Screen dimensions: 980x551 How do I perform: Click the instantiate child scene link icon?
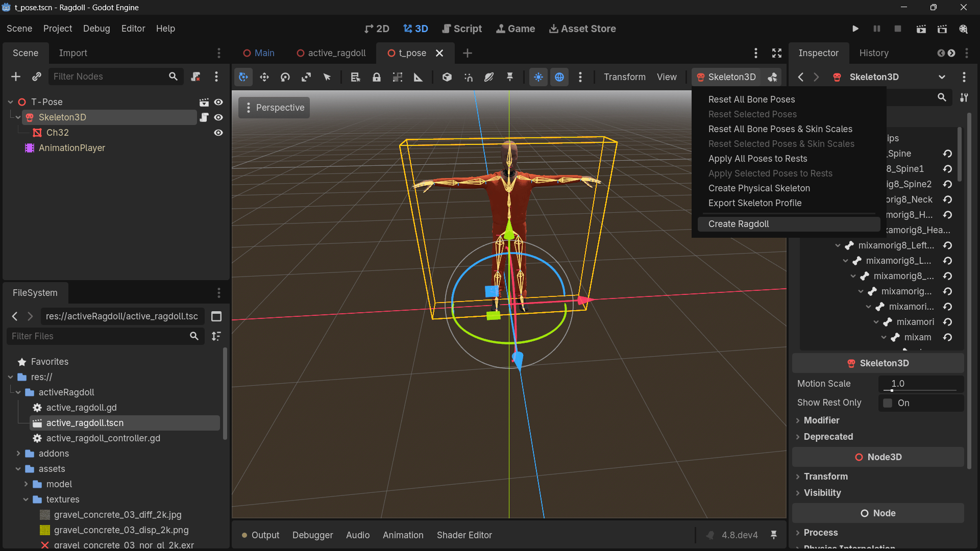point(36,77)
